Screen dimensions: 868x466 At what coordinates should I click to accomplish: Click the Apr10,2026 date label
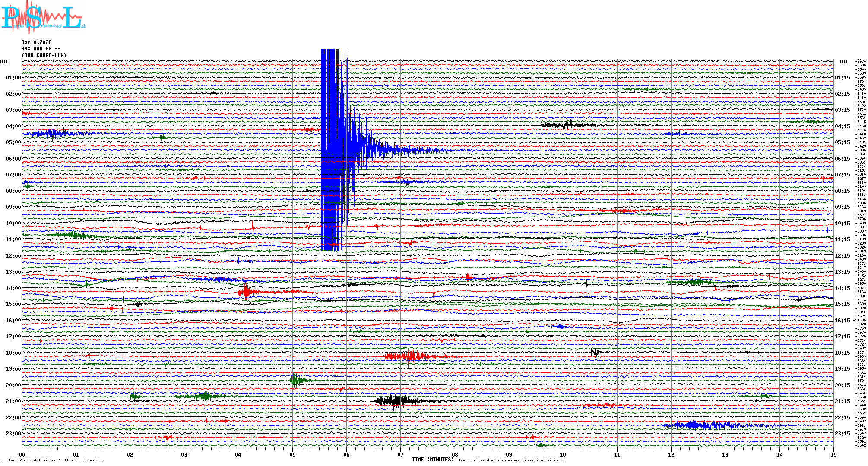coord(36,42)
